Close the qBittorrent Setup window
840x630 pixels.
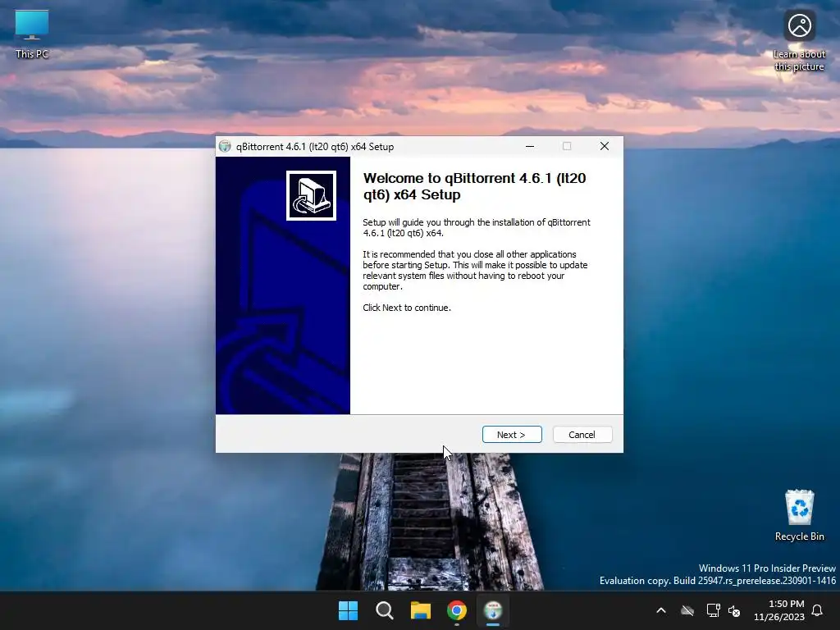[x=605, y=146]
